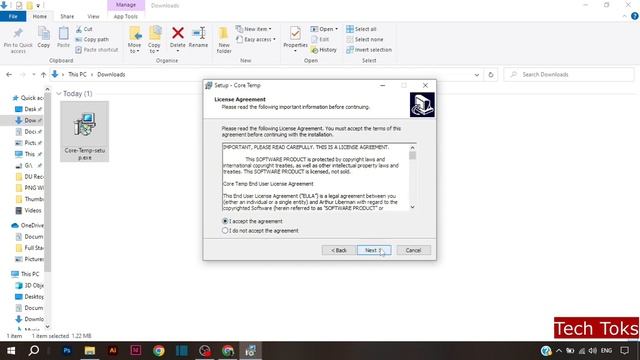The image size is (640, 360).
Task: Click Paste shortcut in ribbon
Action: click(x=97, y=50)
